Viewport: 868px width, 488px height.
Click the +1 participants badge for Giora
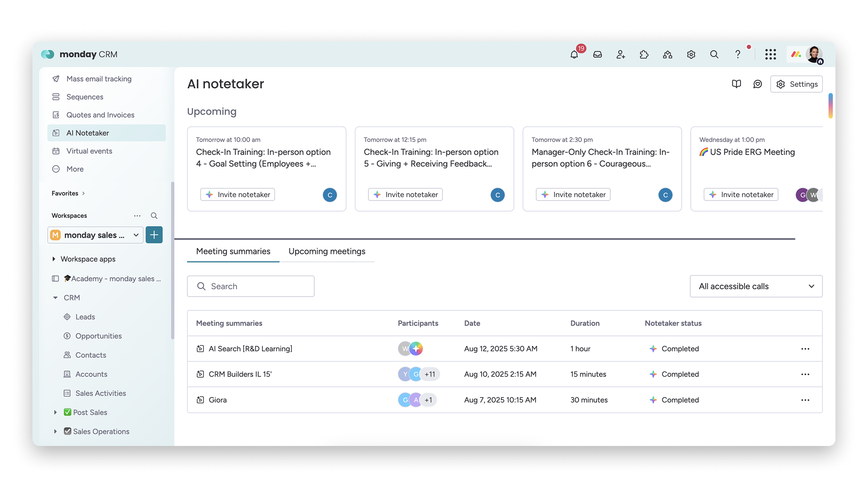pos(429,400)
